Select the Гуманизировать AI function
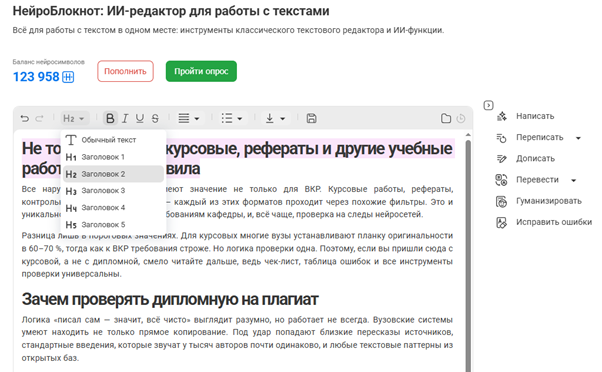This screenshot has width=602, height=372. pos(549,201)
